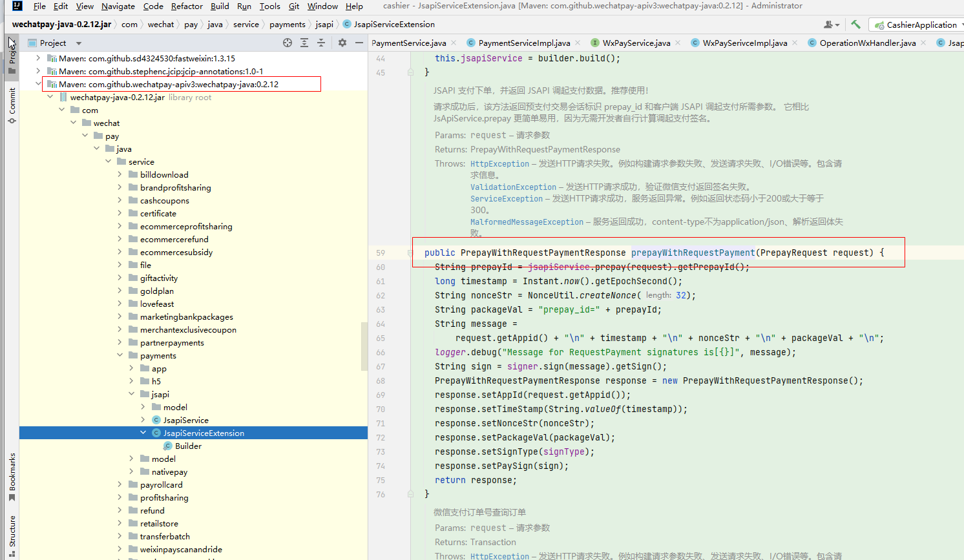
Task: Close the PaymentServiceImpl.java tab
Action: (x=578, y=43)
